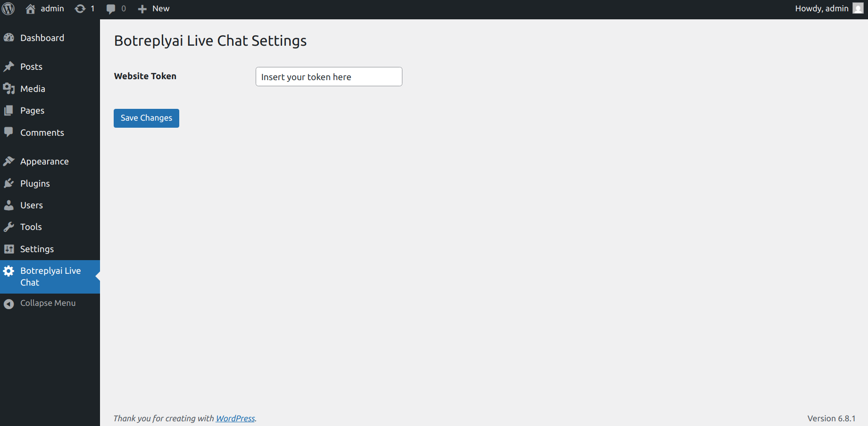
Task: Click the plus icon for New
Action: tap(142, 9)
